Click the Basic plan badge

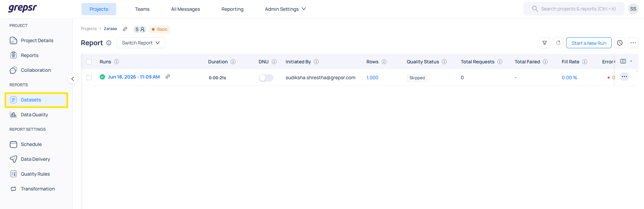tap(160, 29)
